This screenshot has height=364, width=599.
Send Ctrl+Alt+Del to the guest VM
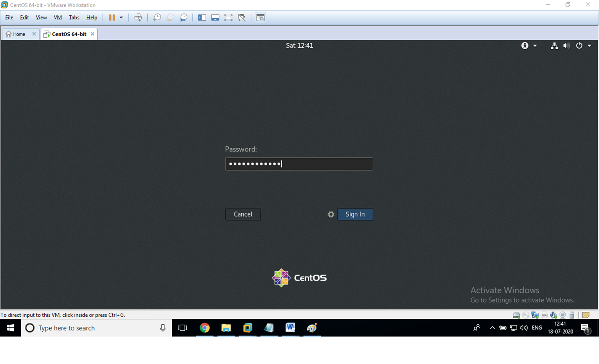(138, 18)
